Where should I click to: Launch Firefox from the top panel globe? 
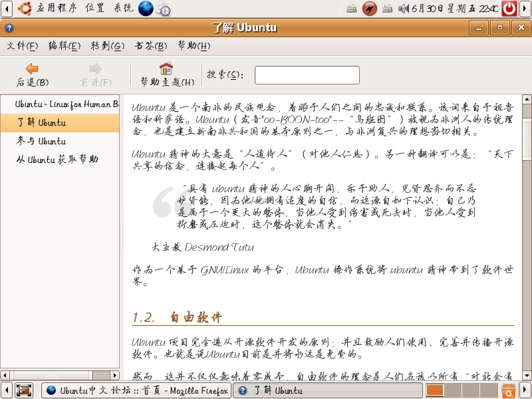pos(146,8)
